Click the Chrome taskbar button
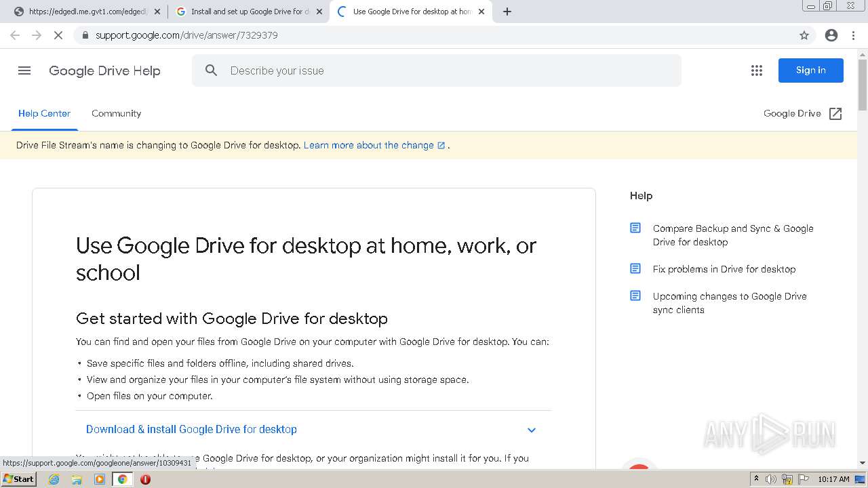 pos(123,479)
